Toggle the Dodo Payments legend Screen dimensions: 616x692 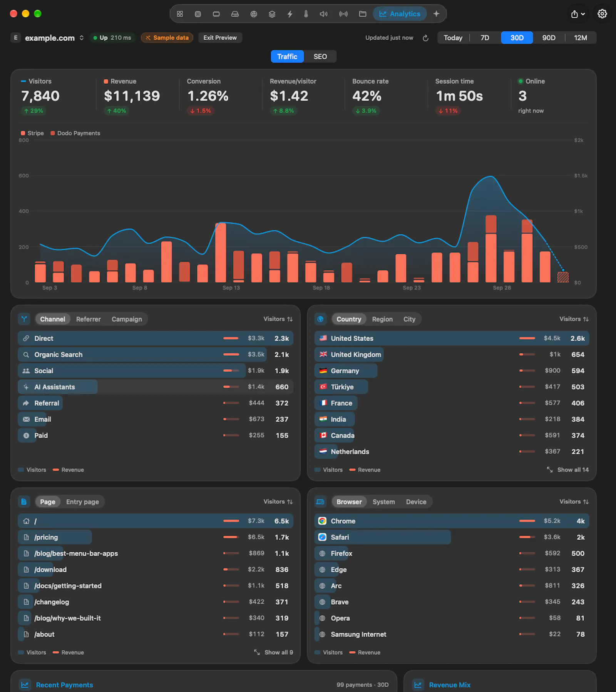75,133
